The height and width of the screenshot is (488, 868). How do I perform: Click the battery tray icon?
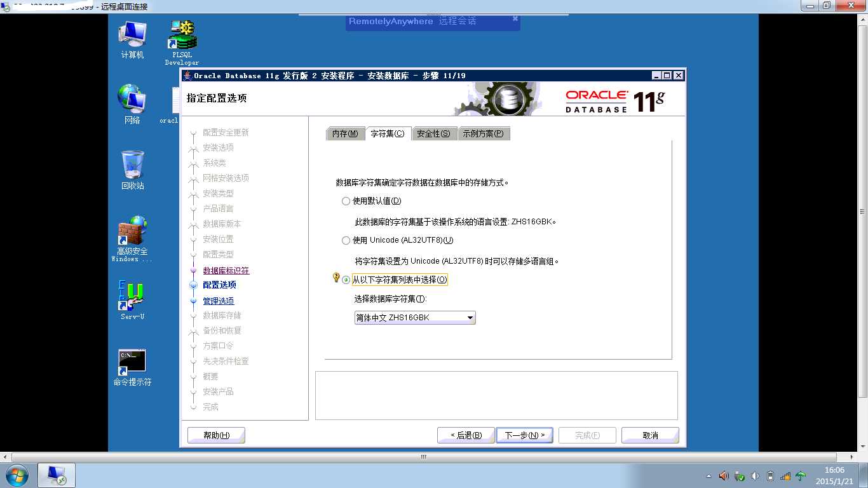pyautogui.click(x=770, y=476)
